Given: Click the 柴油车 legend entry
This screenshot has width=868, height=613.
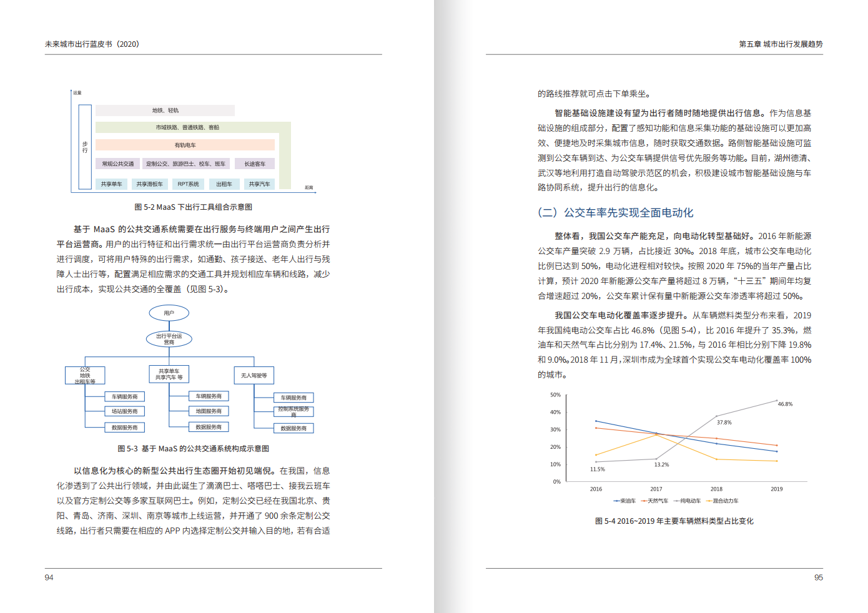Looking at the screenshot, I should pyautogui.click(x=624, y=501).
